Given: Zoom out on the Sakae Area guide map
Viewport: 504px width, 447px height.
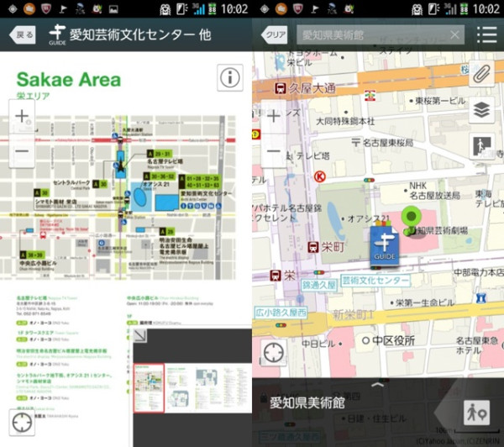Looking at the screenshot, I should tap(22, 151).
